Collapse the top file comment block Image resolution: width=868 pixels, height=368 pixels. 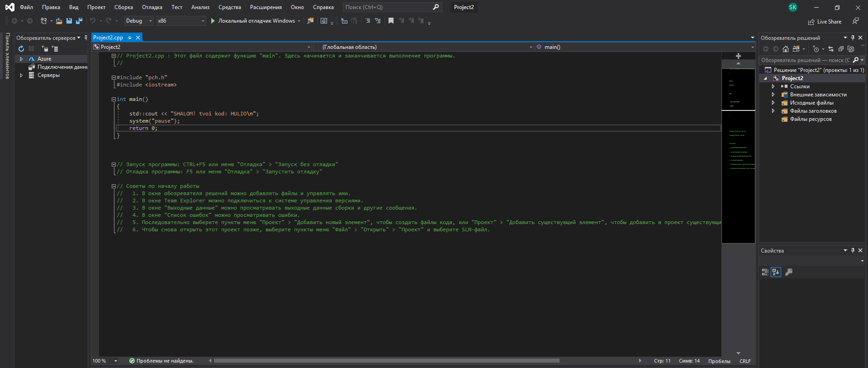tap(114, 56)
